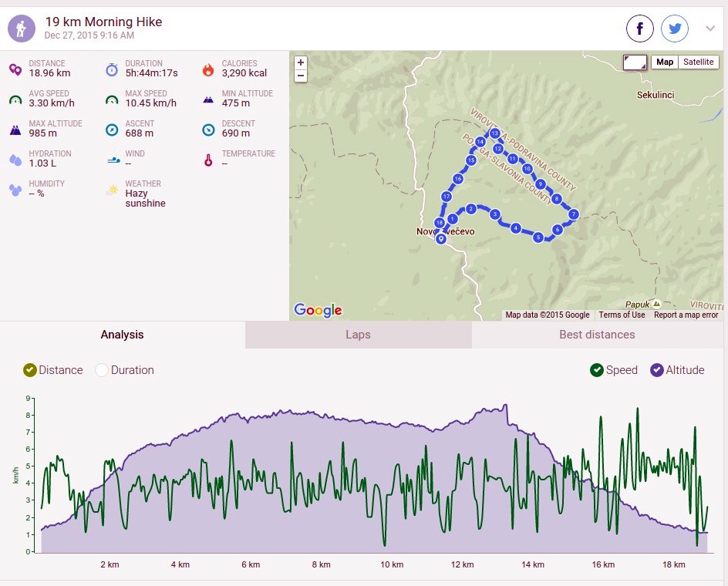
Task: Open the Terms of Use link
Action: (622, 315)
